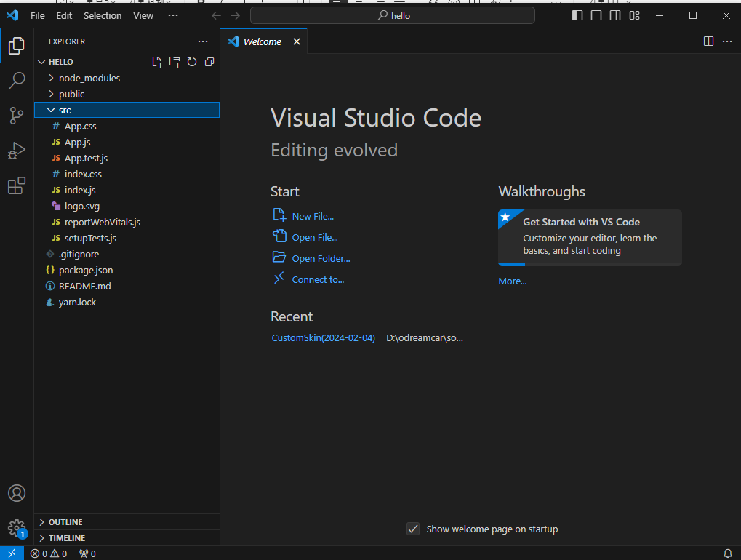
Task: Refresh the Explorer tree
Action: coord(192,62)
